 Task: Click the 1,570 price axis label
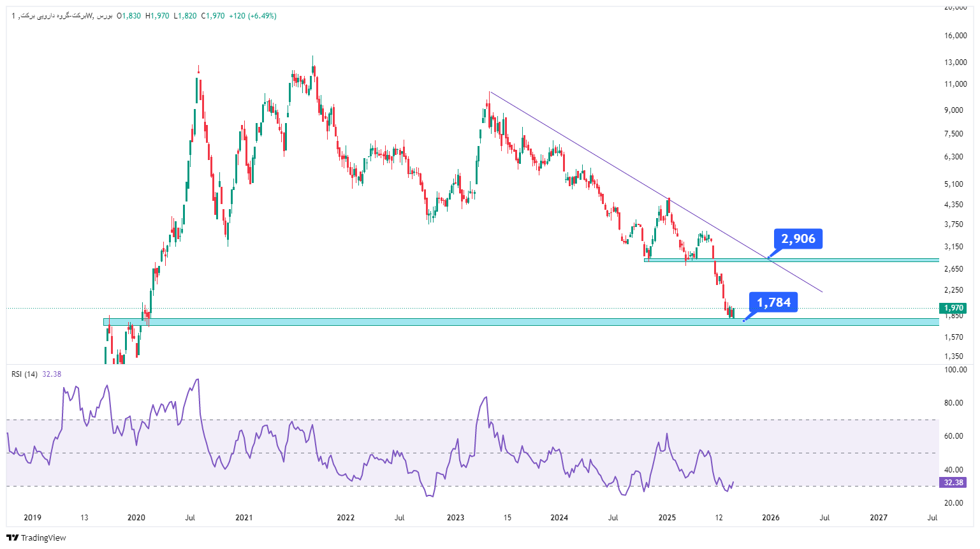[954, 337]
